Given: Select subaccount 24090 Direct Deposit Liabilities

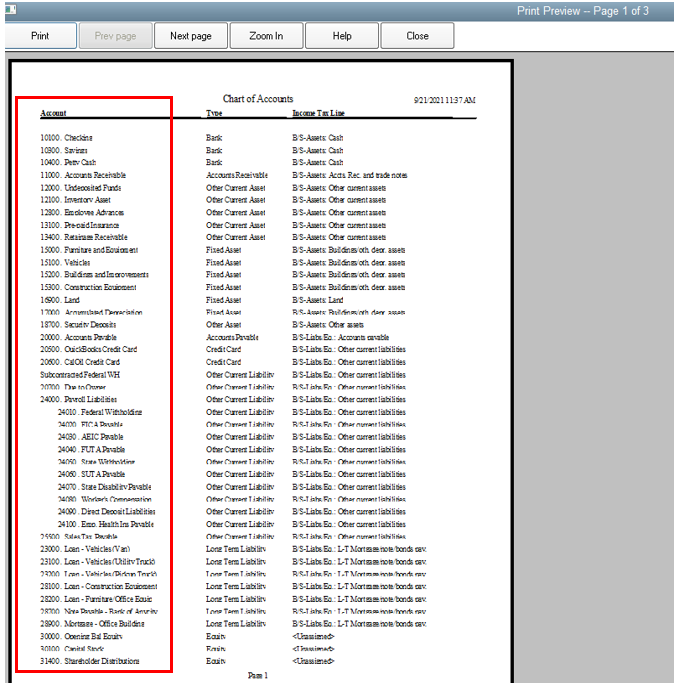Looking at the screenshot, I should tap(107, 512).
